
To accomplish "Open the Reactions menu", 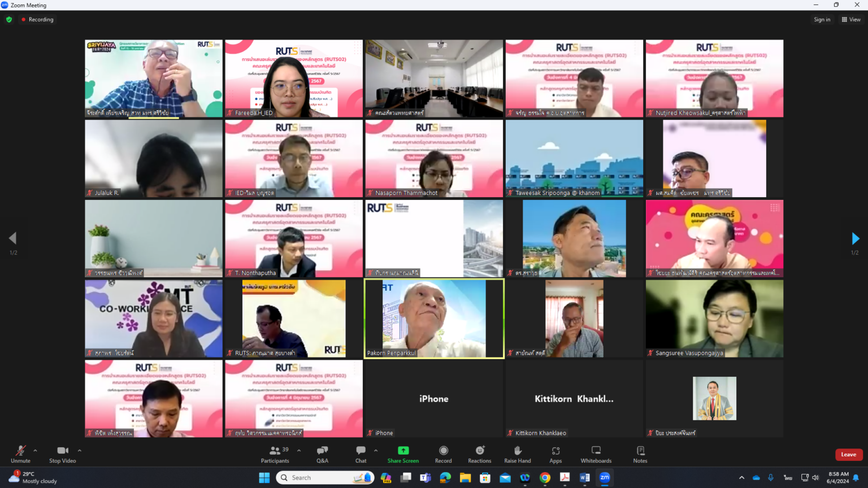I will pos(479,454).
